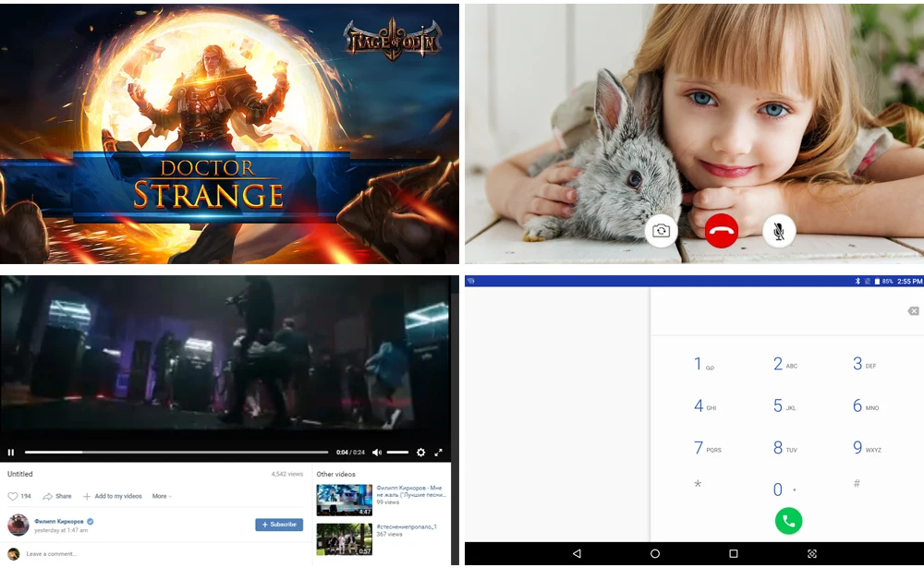The width and height of the screenshot is (924, 568).
Task: Click the '4,542 views' counter
Action: point(287,474)
